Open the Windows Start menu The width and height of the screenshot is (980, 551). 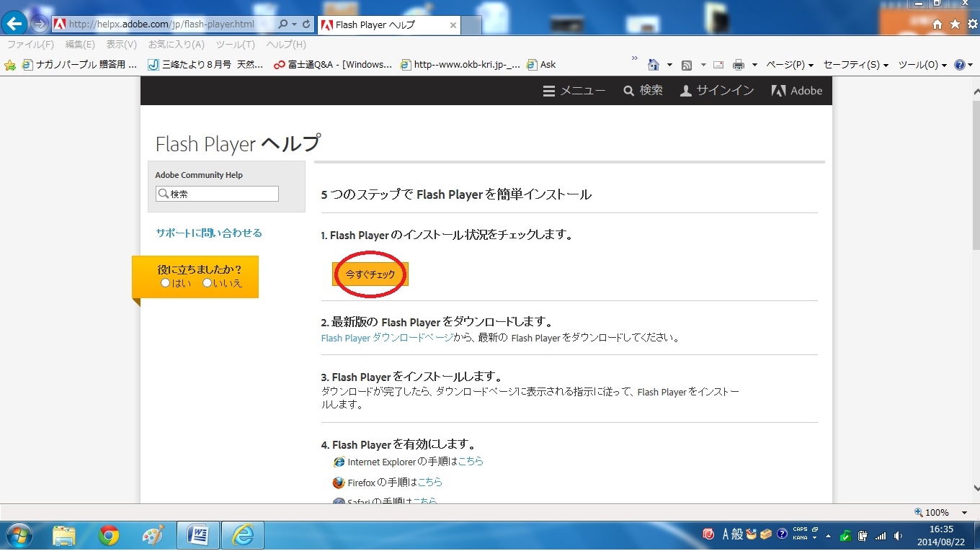pyautogui.click(x=19, y=535)
